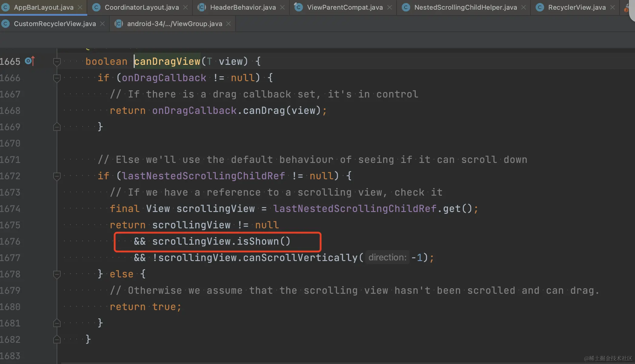Close the ViewParentCompat.java tab
This screenshot has height=364, width=635.
pyautogui.click(x=390, y=7)
